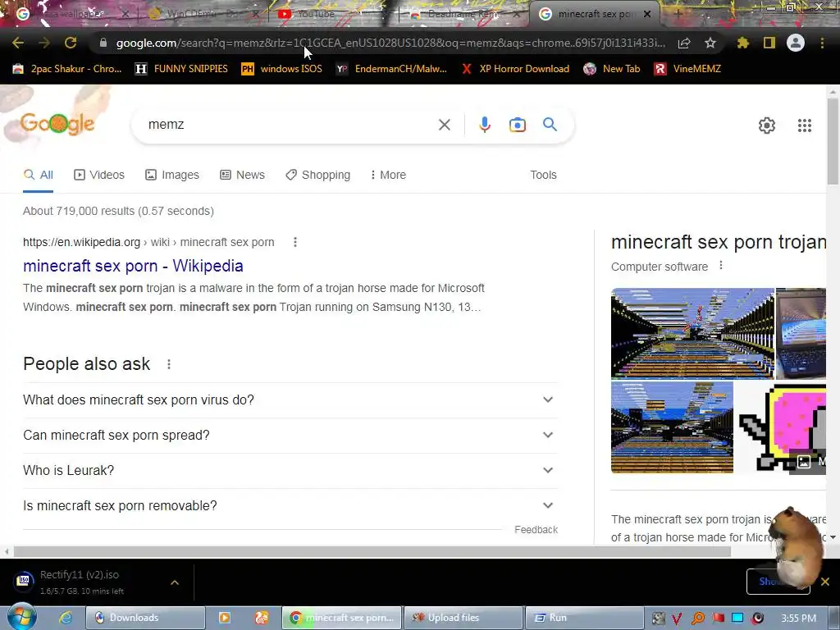Open the Wikipedia result title link
840x630 pixels.
click(x=133, y=266)
